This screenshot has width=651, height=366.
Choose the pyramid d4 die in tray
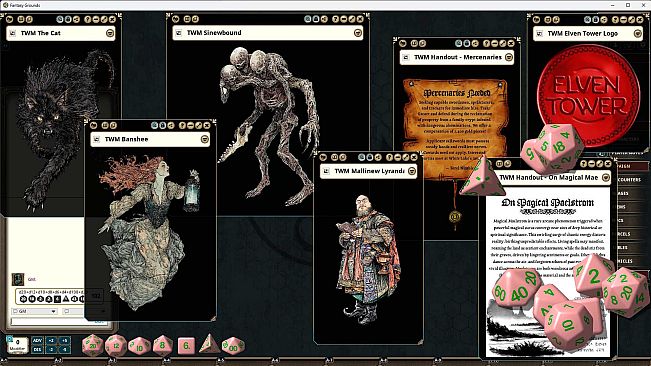[x=209, y=344]
